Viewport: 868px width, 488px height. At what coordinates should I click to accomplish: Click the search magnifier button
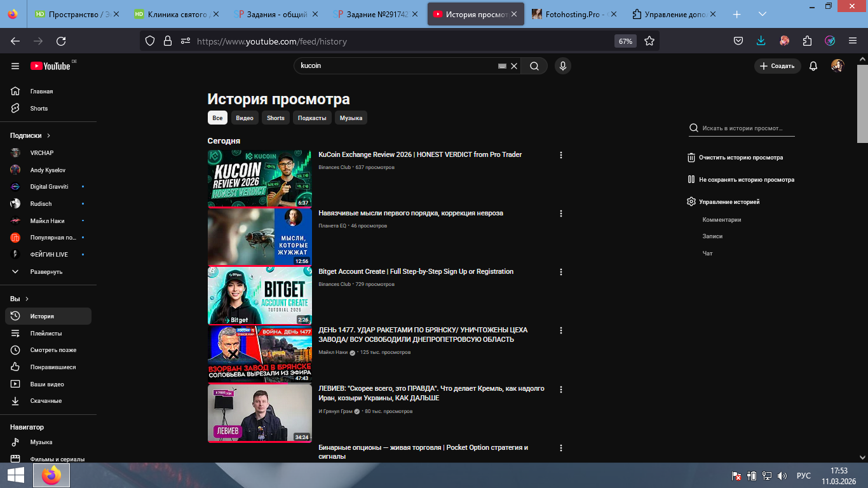[x=534, y=66]
